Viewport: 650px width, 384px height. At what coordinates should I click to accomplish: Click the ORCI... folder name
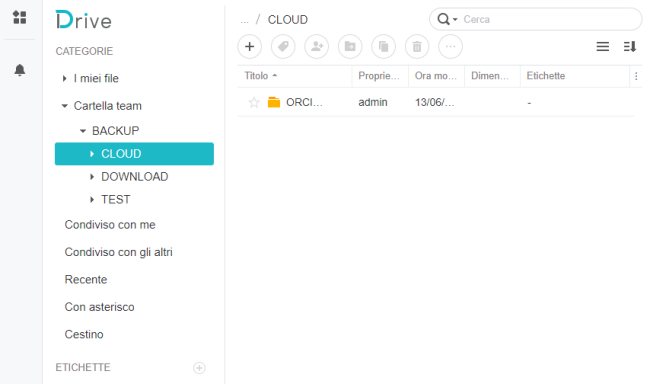coord(304,102)
